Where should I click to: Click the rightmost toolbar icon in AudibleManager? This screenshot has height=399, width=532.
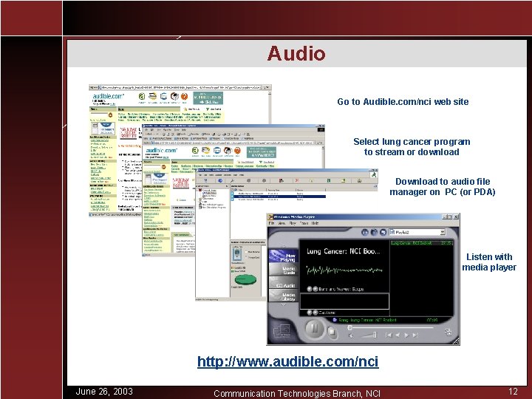coord(359,180)
